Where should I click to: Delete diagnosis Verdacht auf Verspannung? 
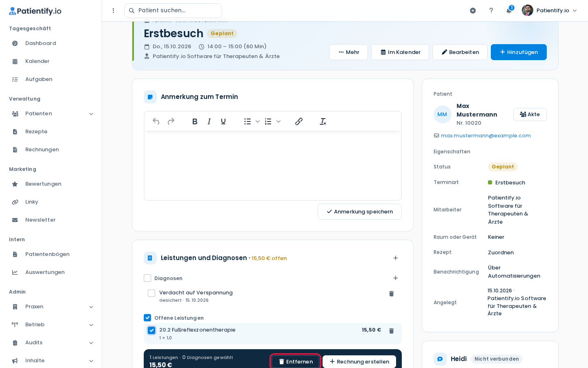[391, 294]
